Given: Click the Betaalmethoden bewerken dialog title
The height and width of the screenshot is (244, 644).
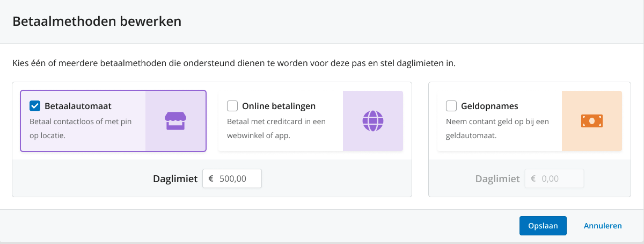Looking at the screenshot, I should pos(97,21).
